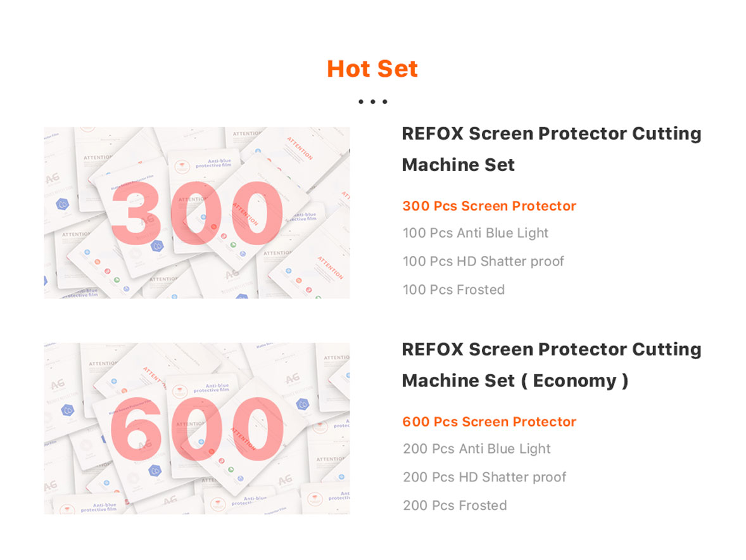The image size is (746, 560).
Task: Click the digit 6 in the large 600 overlay
Action: [x=138, y=430]
